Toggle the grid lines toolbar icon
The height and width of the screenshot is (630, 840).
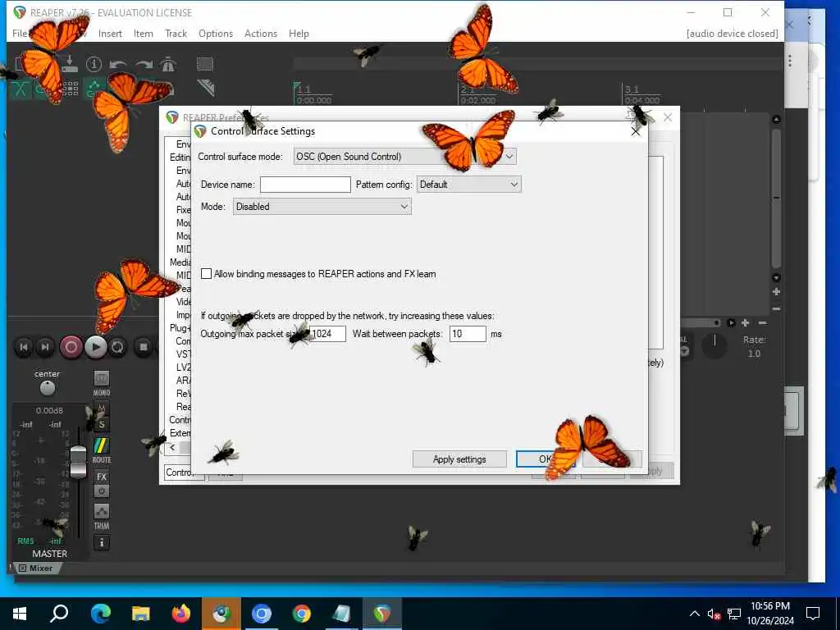[71, 89]
